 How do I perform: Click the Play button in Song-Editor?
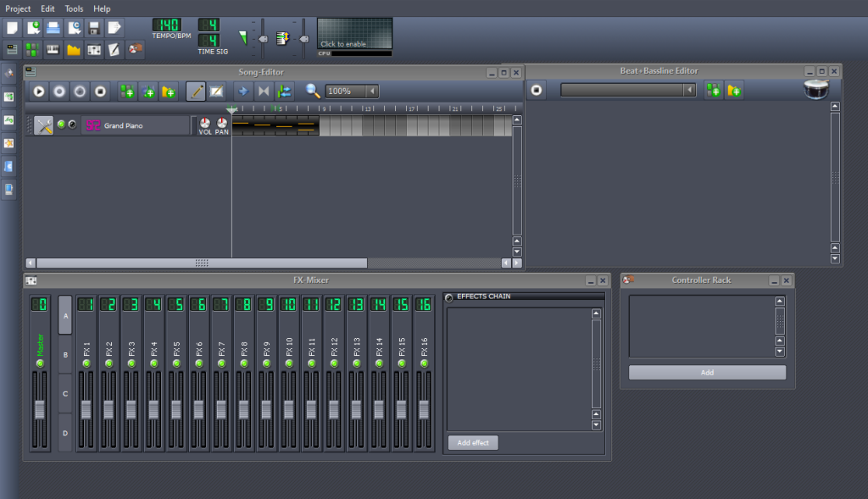point(39,91)
